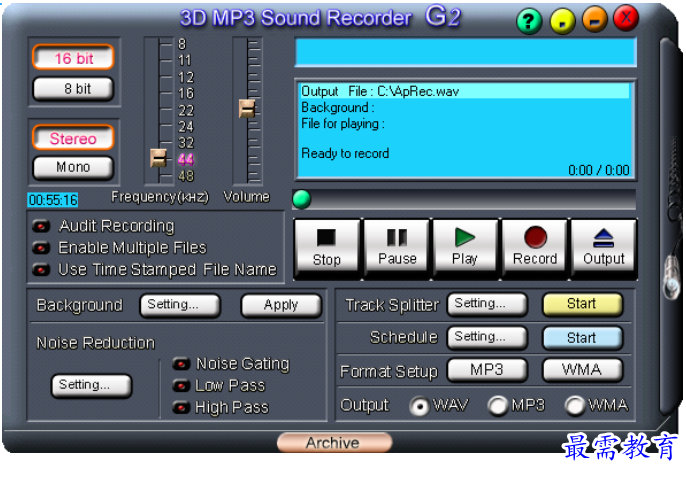
Task: Enable Low Pass filter
Action: [181, 385]
